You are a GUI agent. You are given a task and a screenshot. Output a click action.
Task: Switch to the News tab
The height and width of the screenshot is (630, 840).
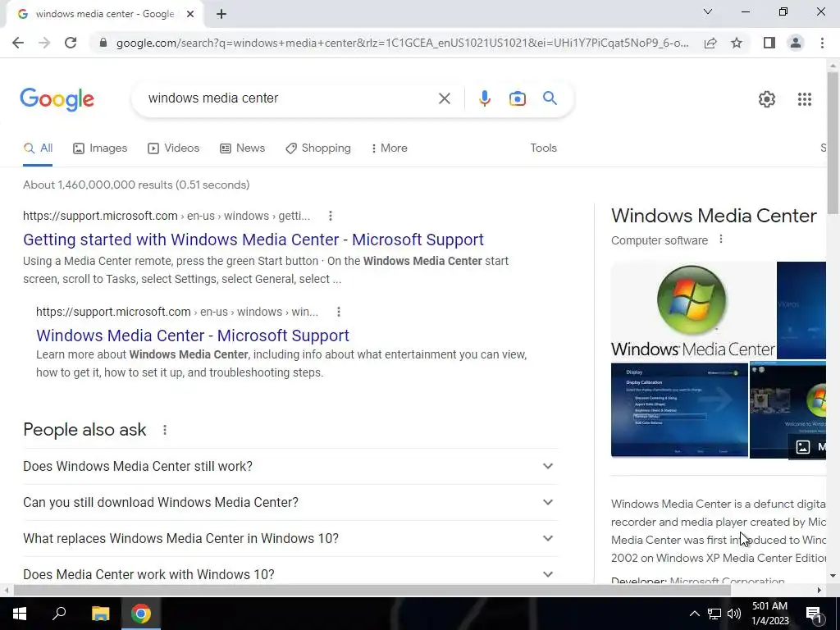242,148
